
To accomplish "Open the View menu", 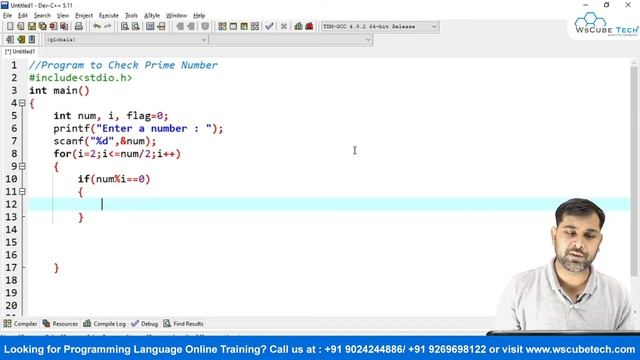I will tap(62, 16).
